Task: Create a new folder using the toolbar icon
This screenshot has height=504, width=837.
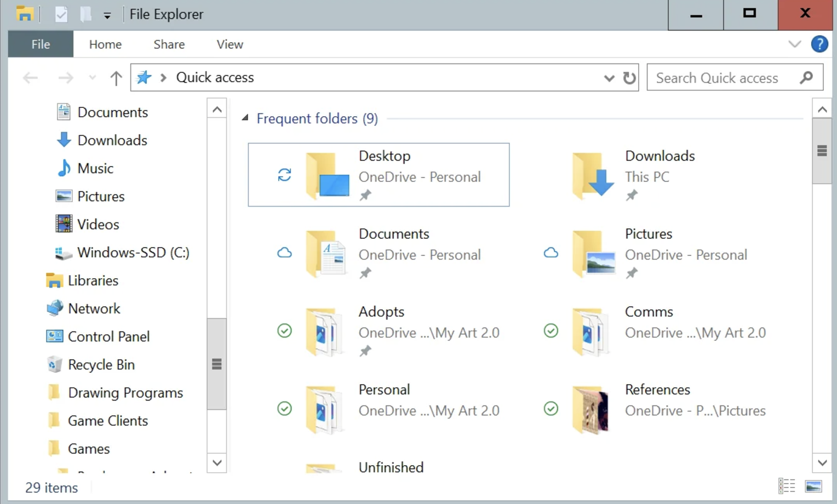Action: (85, 14)
